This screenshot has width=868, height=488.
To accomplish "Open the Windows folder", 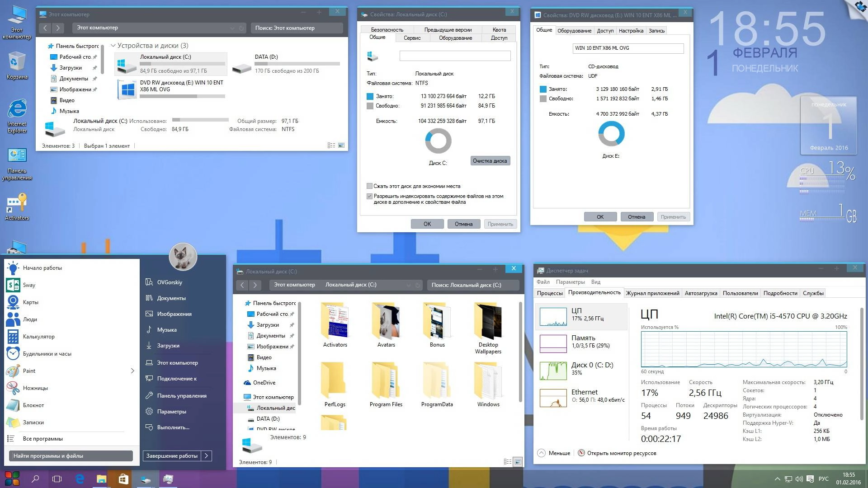I will [488, 385].
